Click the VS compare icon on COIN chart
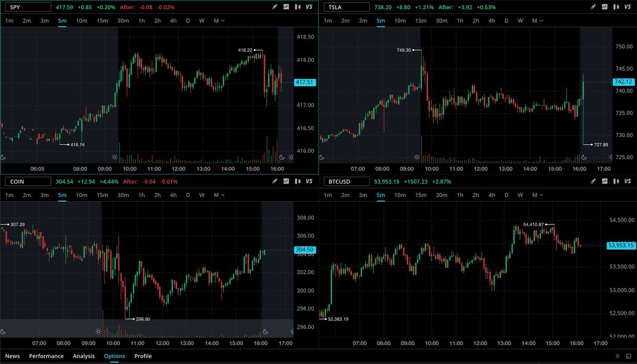637x364 pixels. click(x=309, y=181)
